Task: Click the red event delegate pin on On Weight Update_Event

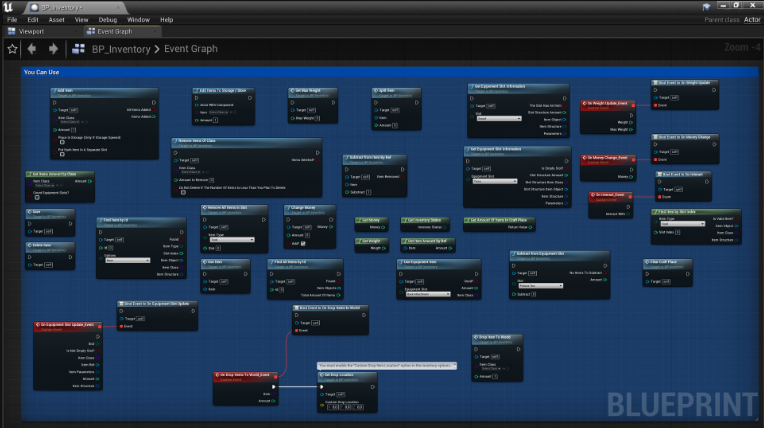Action: 633,105
